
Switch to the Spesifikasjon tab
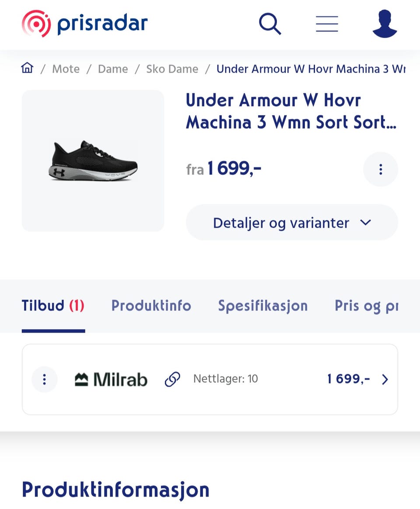click(262, 306)
